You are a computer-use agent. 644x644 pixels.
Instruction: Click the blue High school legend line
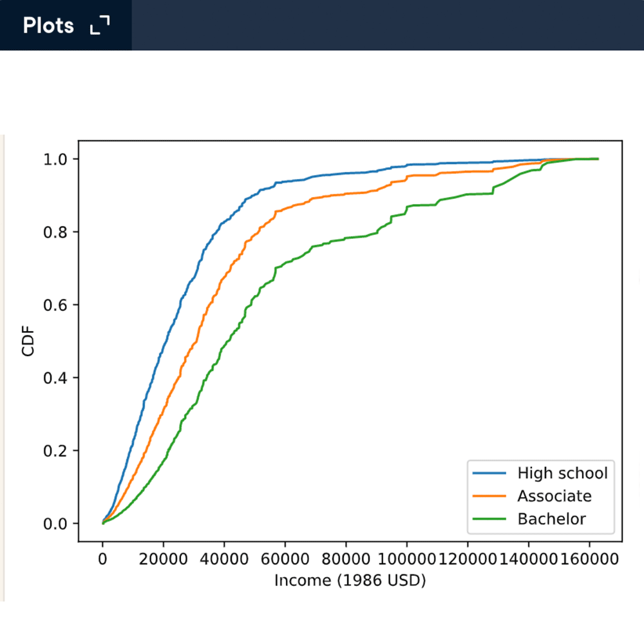click(x=491, y=473)
